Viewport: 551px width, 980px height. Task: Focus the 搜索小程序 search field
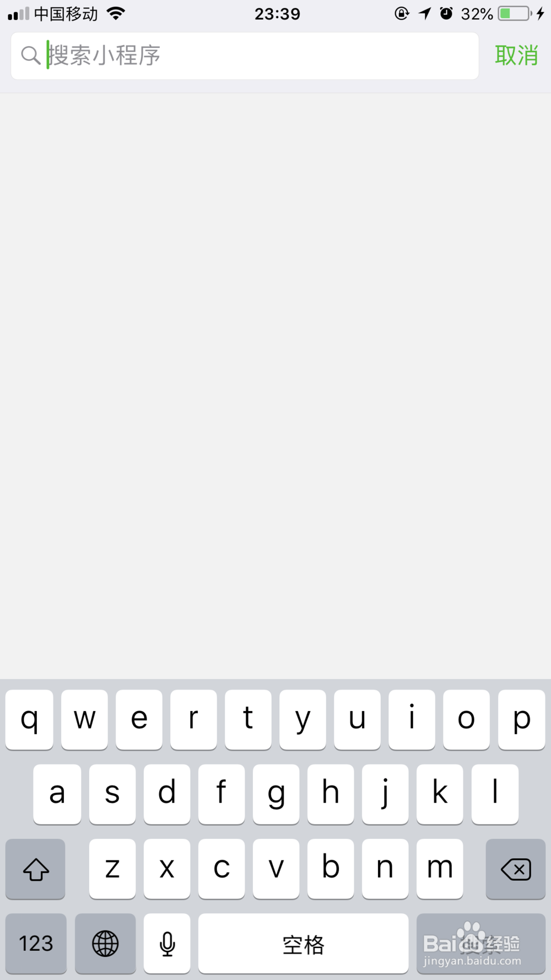click(x=245, y=56)
